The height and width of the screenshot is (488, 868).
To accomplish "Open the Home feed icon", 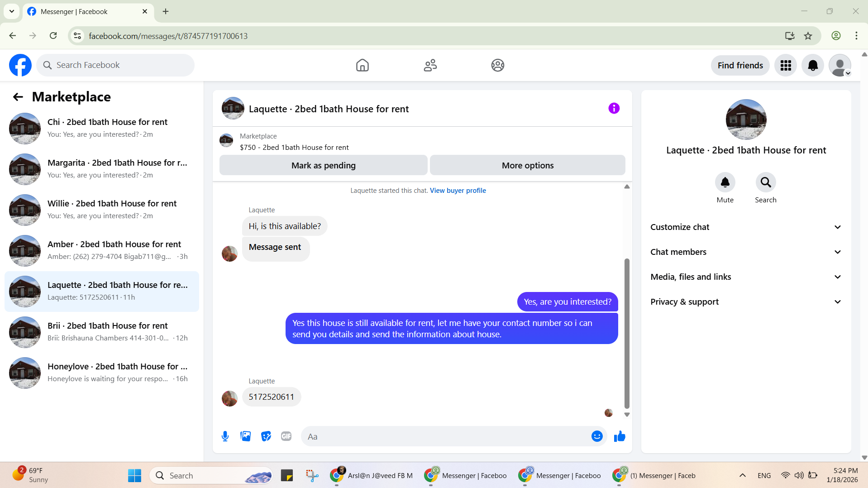I will [x=362, y=65].
